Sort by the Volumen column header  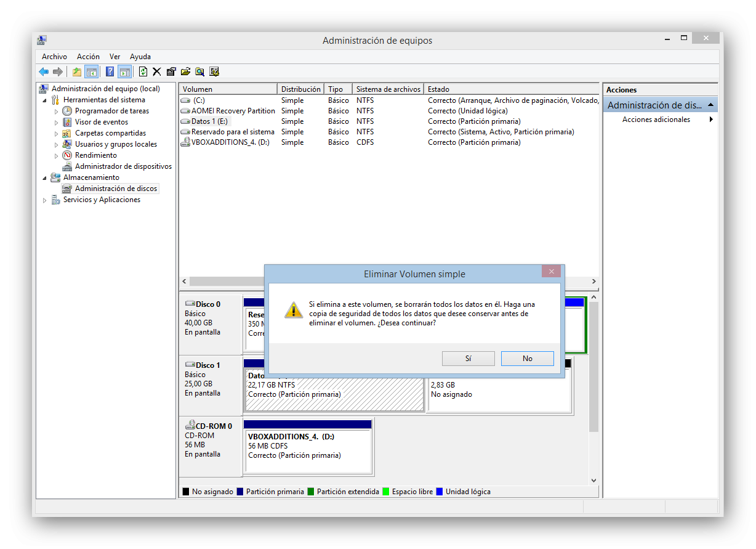228,89
